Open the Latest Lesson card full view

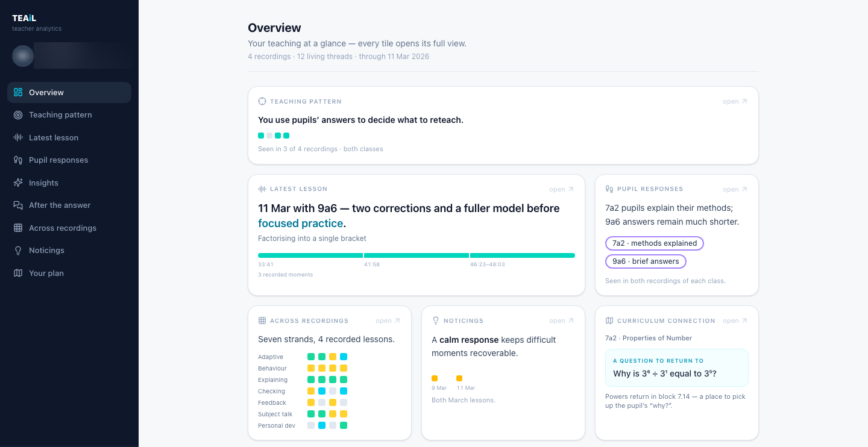tap(562, 190)
